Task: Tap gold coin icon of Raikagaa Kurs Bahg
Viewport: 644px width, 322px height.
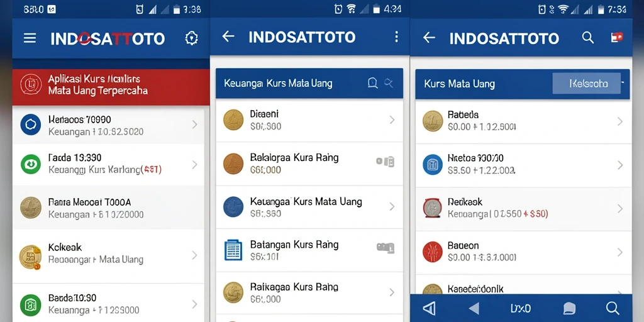Action: pyautogui.click(x=233, y=292)
